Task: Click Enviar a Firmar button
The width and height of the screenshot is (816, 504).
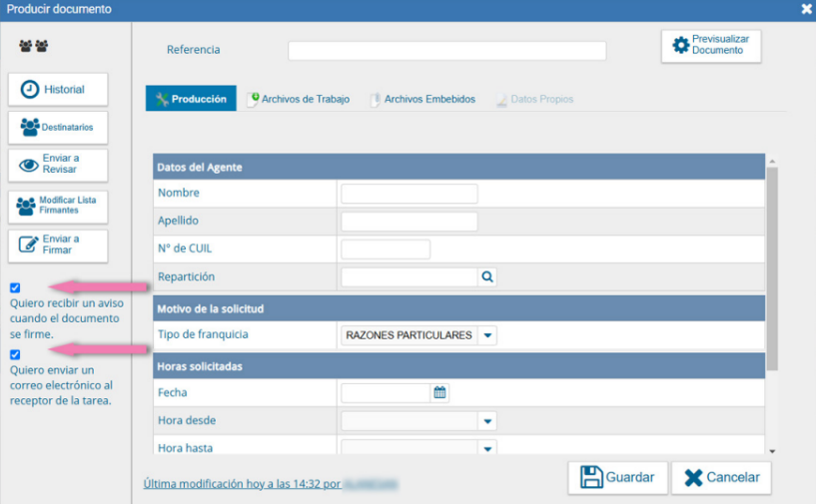Action: [58, 245]
